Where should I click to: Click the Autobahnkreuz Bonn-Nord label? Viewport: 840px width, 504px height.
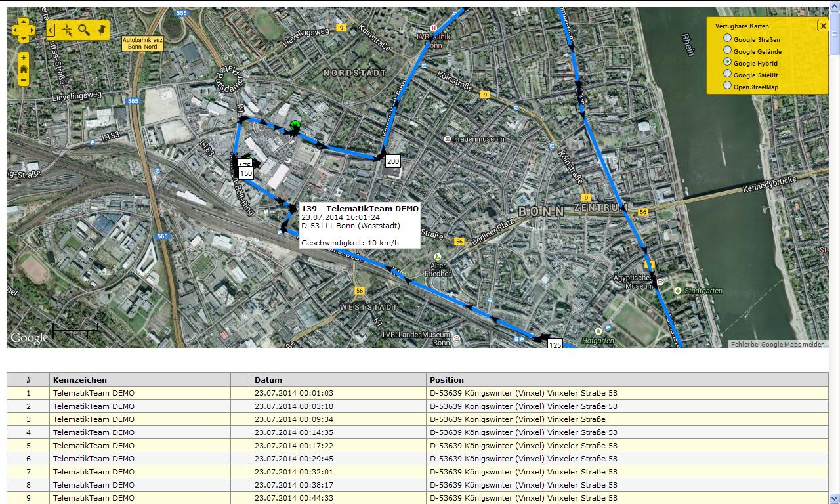click(142, 43)
